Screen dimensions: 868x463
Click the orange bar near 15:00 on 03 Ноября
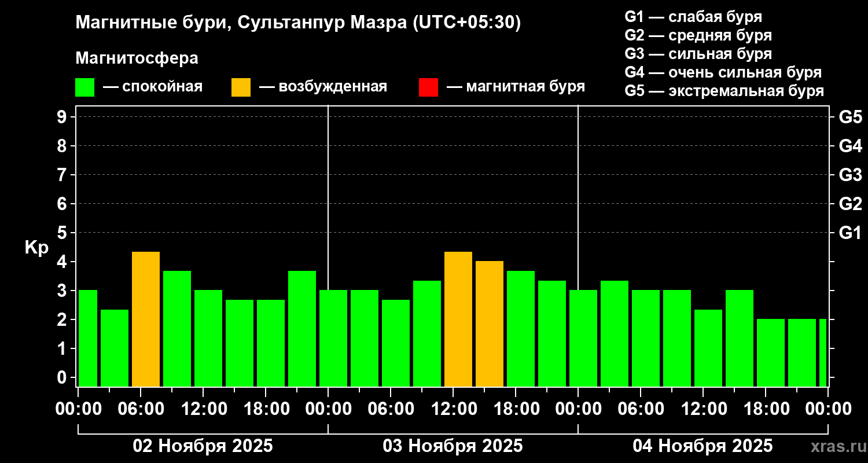(490, 324)
